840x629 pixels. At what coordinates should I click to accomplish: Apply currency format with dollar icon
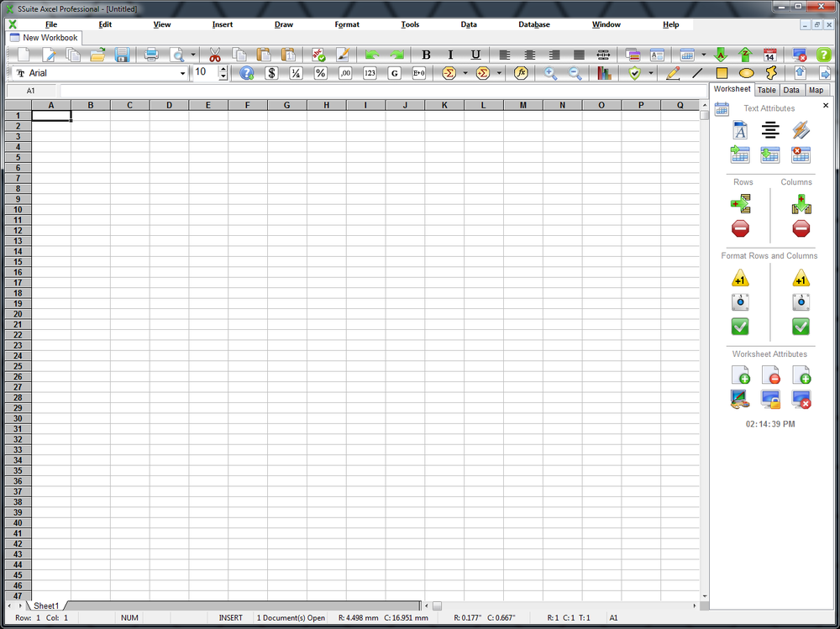click(x=271, y=73)
